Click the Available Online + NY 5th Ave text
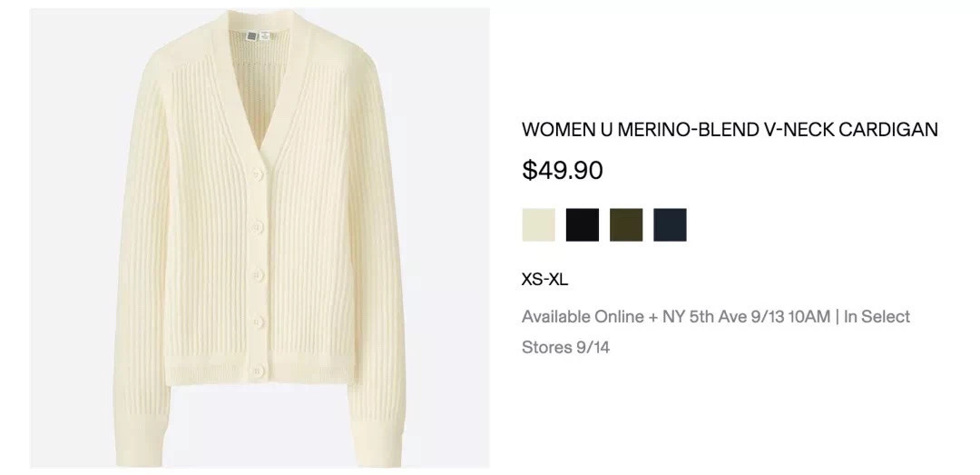 click(x=675, y=317)
